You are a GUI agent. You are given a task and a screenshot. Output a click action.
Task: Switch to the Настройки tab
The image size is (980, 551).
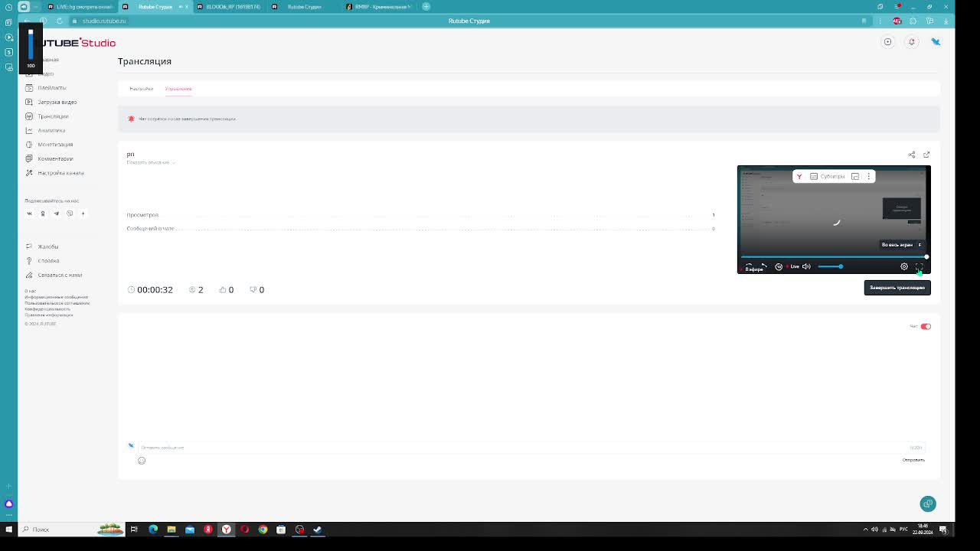141,89
